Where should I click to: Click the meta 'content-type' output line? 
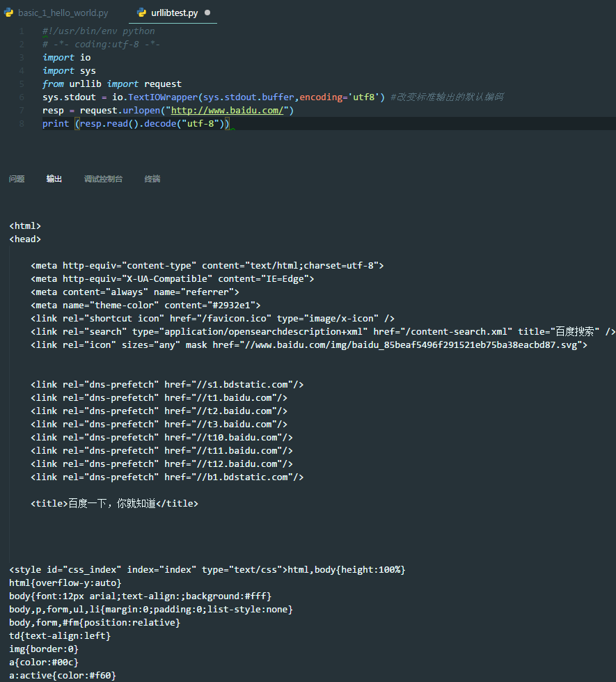207,265
